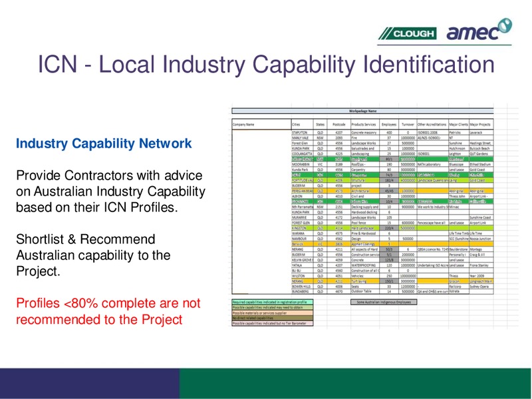Select the slide title about ICN Local Industry

[266, 63]
